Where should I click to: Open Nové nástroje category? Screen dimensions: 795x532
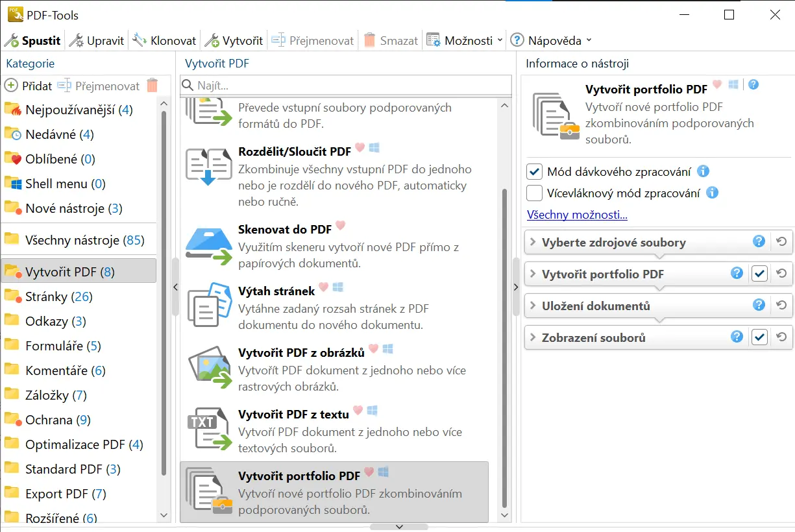[79, 208]
